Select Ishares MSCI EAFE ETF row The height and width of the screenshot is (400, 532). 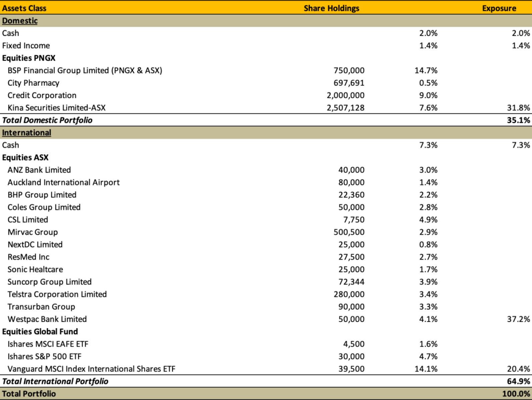click(x=266, y=344)
